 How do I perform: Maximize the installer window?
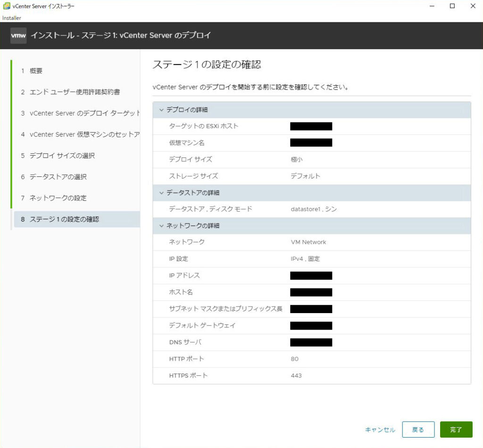point(452,6)
